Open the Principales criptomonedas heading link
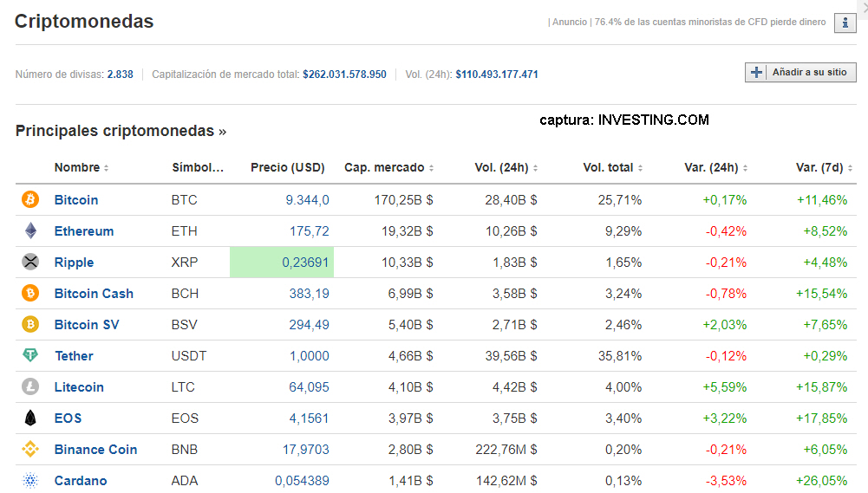Screen dimensions: 868x493 pos(121,131)
